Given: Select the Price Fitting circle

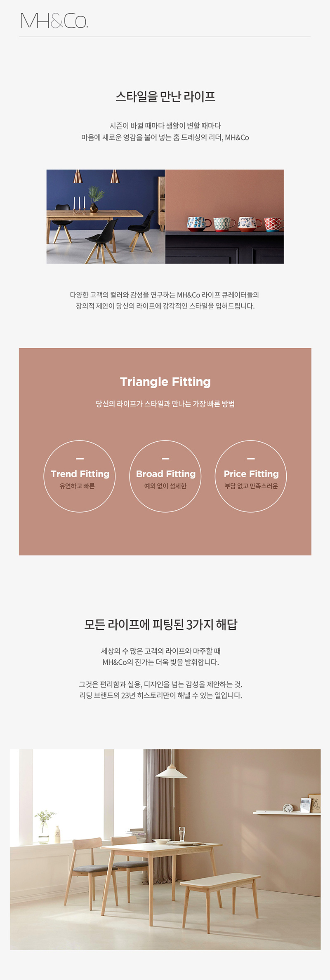Looking at the screenshot, I should [251, 476].
